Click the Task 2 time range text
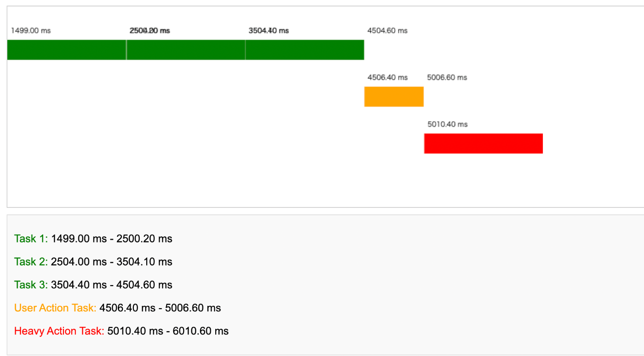Screen dimensions: 644x356 point(112,262)
